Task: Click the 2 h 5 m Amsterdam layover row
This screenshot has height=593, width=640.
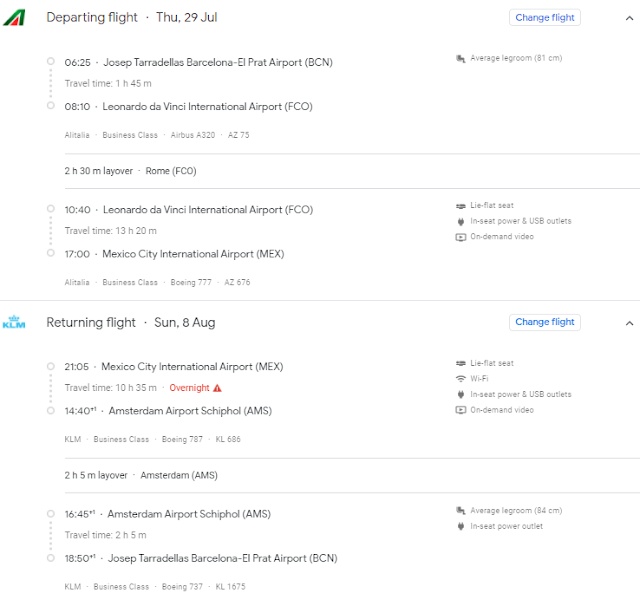Action: click(x=141, y=475)
